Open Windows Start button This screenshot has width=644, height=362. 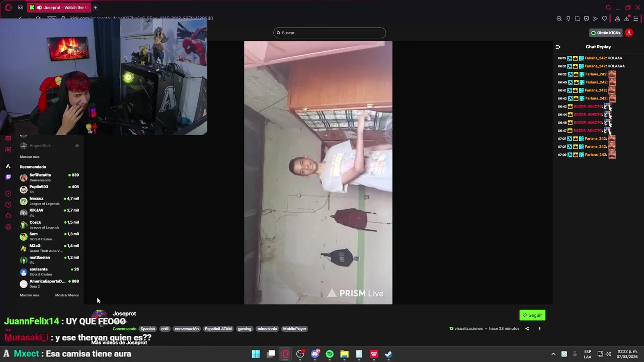(x=256, y=354)
